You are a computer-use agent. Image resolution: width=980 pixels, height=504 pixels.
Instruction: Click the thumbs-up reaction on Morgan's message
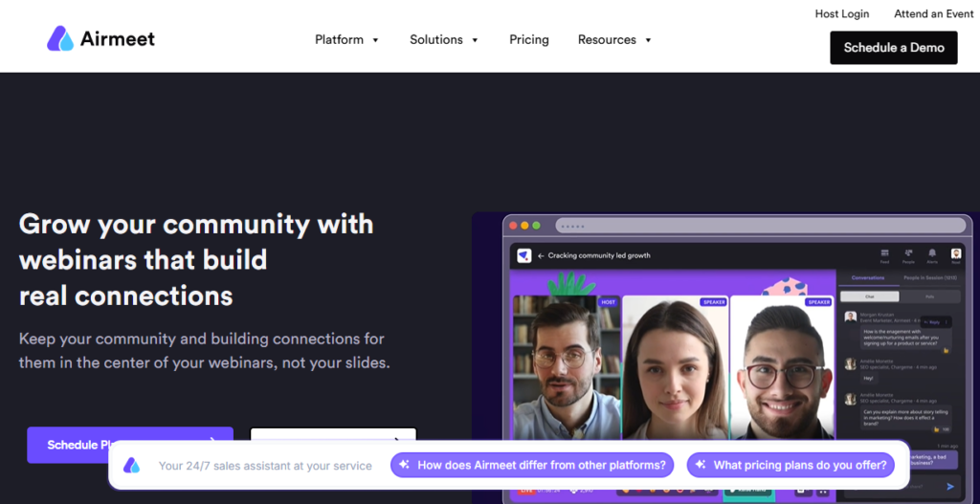coord(947,350)
